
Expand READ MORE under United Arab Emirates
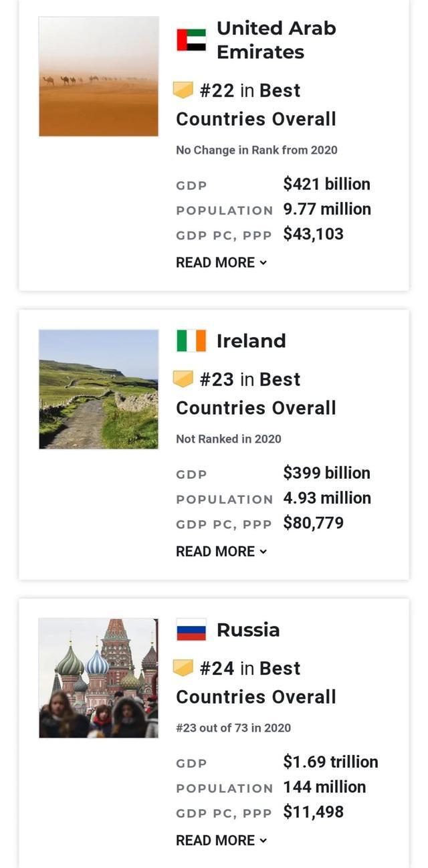221,263
